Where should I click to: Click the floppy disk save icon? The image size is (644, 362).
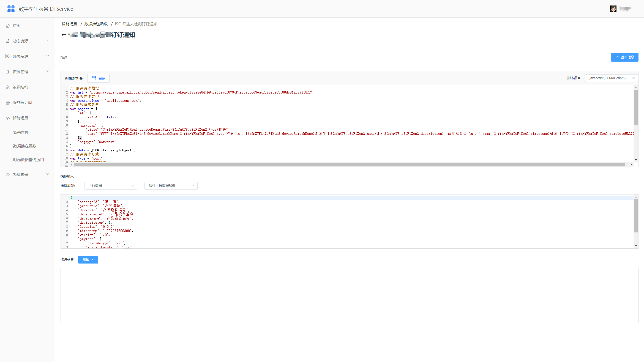pyautogui.click(x=94, y=78)
